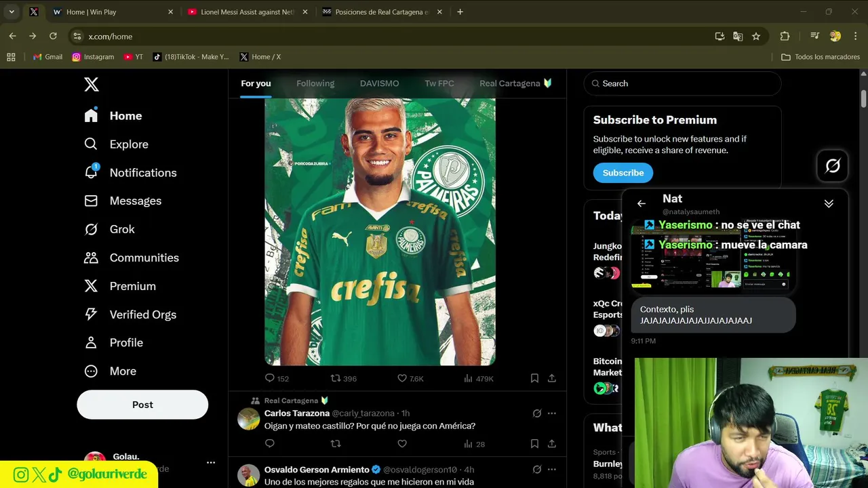This screenshot has width=868, height=488.
Task: Open Premium in the sidebar
Action: [x=120, y=286]
